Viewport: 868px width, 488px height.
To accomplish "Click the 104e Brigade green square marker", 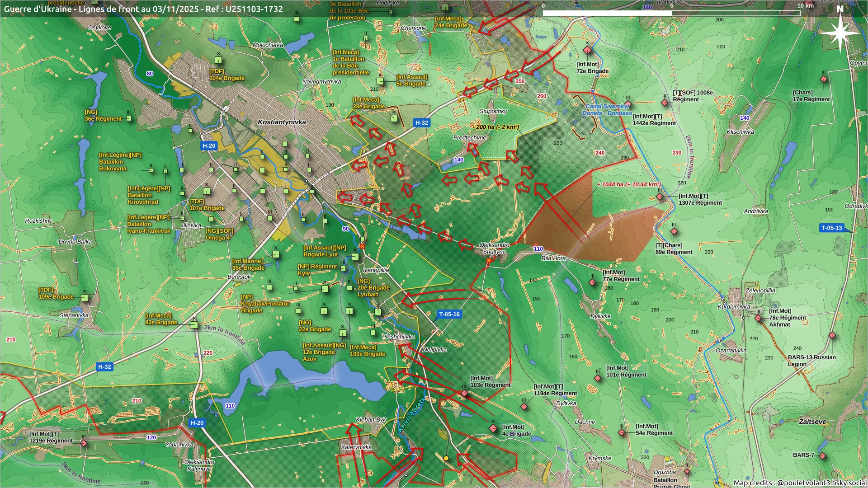I will pyautogui.click(x=218, y=60).
